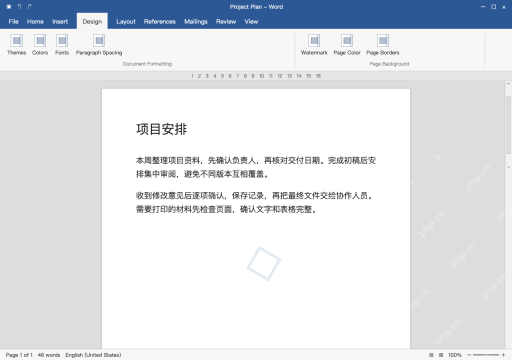Select the Design tab
512x360 pixels.
[92, 22]
